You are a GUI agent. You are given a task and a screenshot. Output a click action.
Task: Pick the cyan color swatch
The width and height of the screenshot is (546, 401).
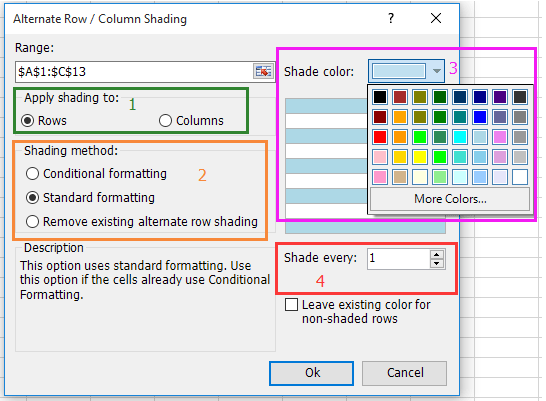point(460,137)
